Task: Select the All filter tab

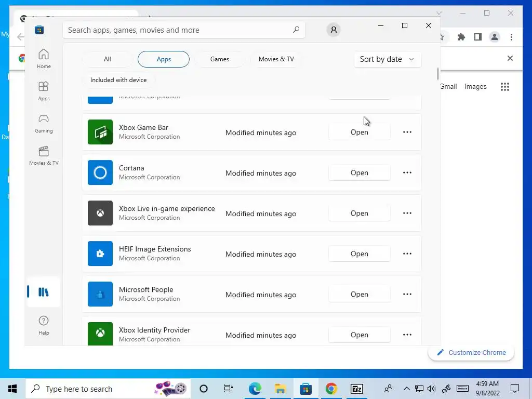Action: [107, 59]
